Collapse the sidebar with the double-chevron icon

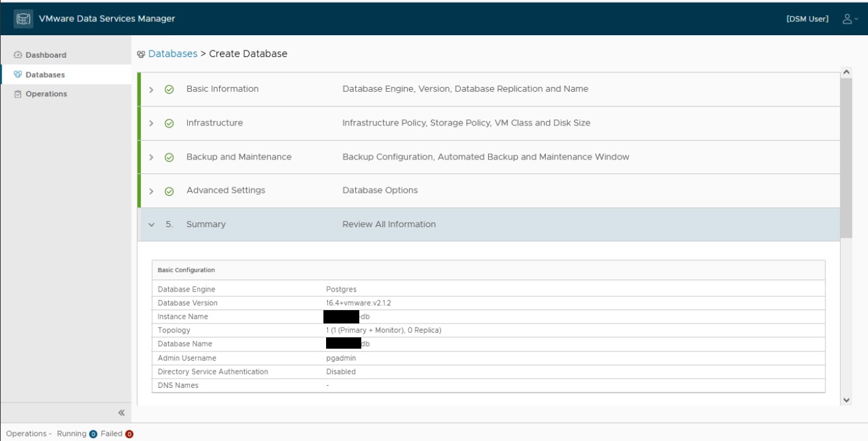click(122, 412)
